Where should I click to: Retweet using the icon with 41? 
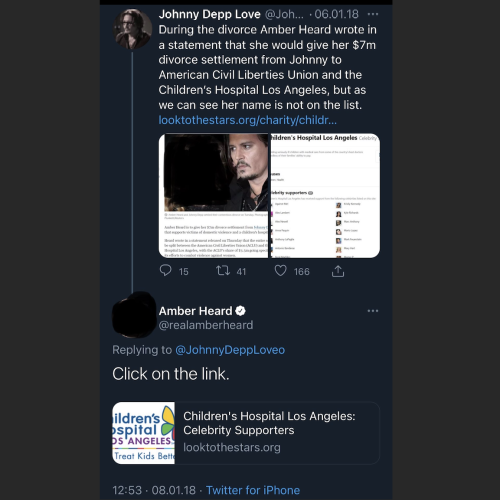click(223, 270)
